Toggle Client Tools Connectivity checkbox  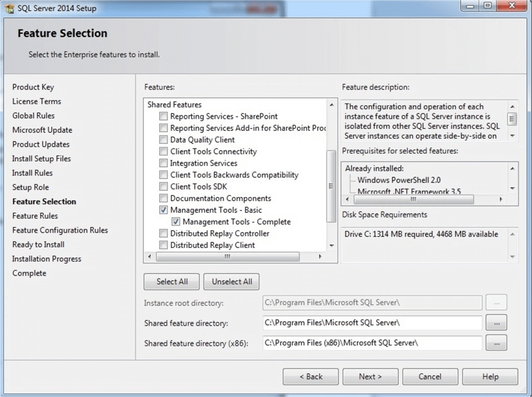tap(164, 151)
